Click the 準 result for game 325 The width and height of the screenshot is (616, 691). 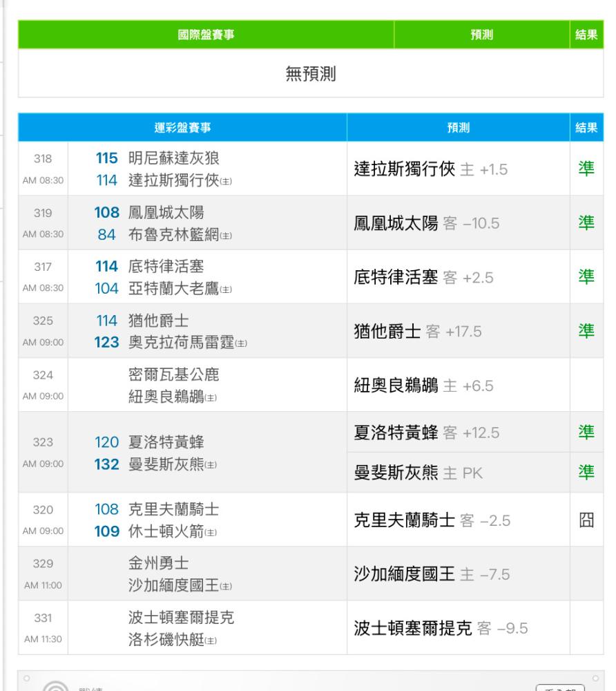pyautogui.click(x=586, y=331)
